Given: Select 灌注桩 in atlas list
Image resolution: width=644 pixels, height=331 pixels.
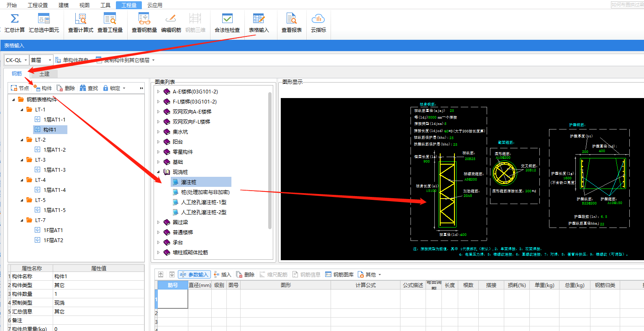Looking at the screenshot, I should pyautogui.click(x=201, y=182).
